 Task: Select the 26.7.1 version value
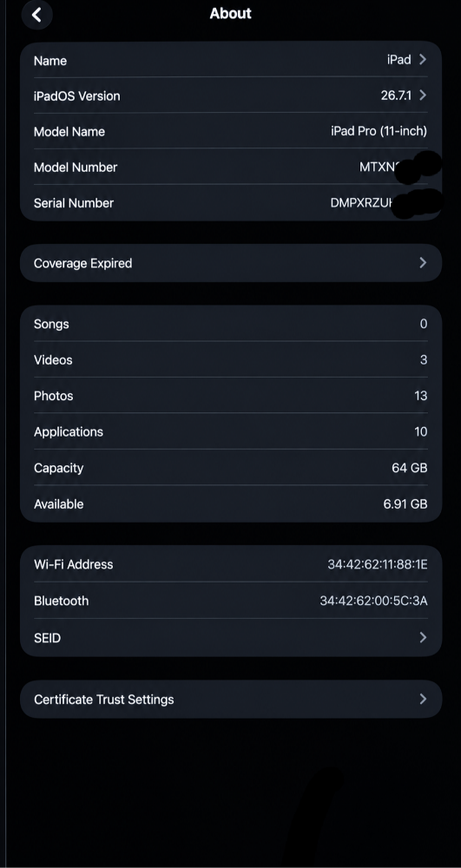coord(396,95)
